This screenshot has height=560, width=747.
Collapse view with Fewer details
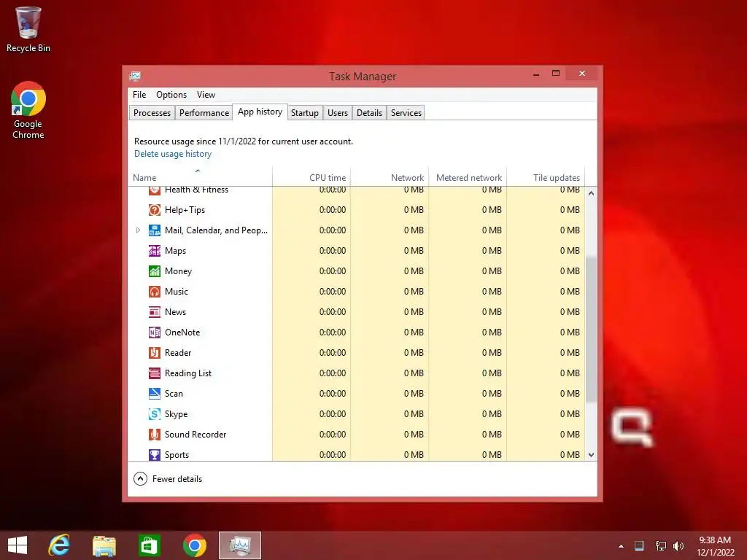(168, 479)
